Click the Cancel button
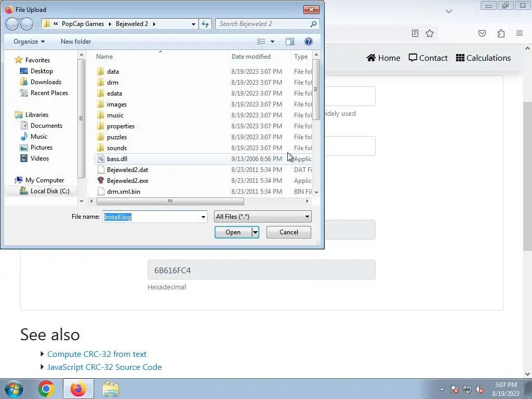Screen dimensions: 532x399 point(289,232)
